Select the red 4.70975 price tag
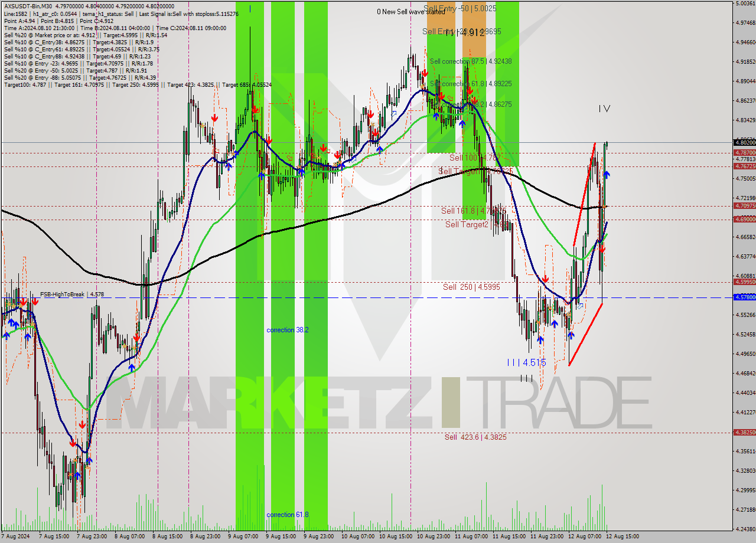Screen dimensions: 756x543 [744, 205]
